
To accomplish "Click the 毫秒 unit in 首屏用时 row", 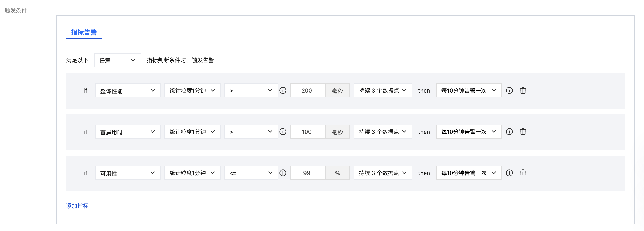I will tap(337, 132).
